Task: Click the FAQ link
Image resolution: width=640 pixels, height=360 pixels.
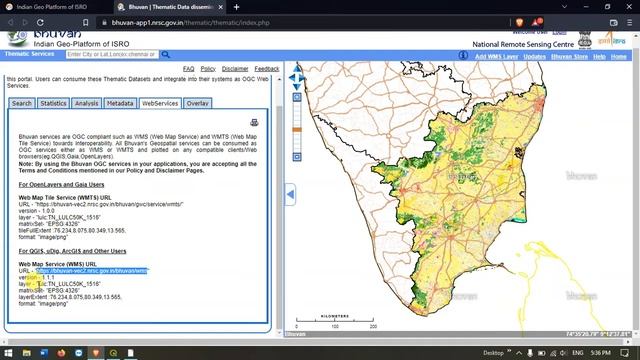Action: click(189, 69)
